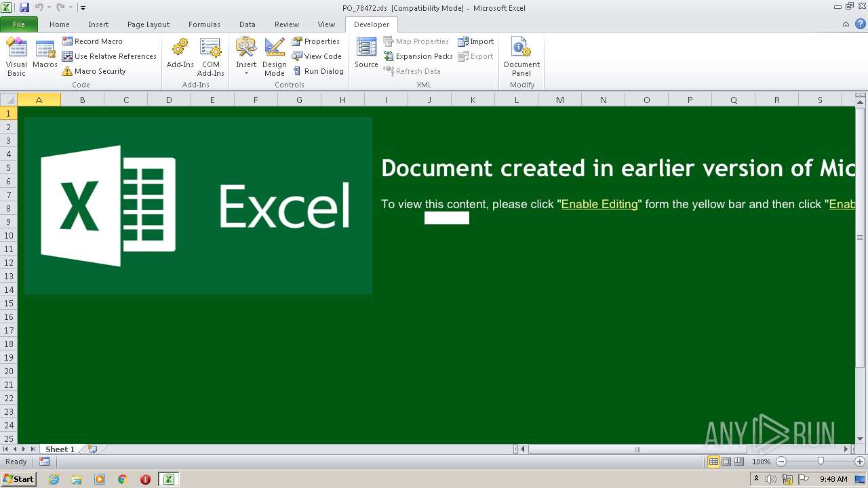Click Insert Worksheet tab icon
The height and width of the screenshot is (488, 868).
(x=92, y=449)
